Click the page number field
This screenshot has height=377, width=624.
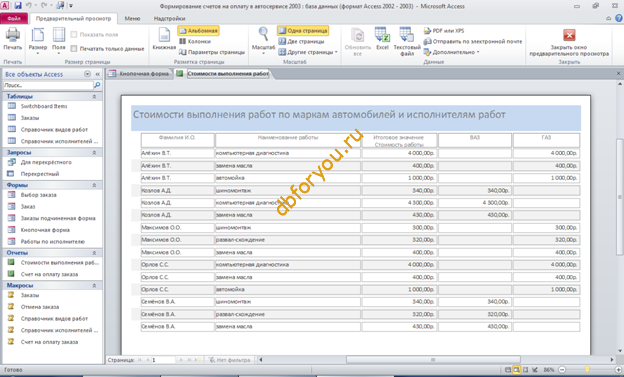[x=163, y=360]
